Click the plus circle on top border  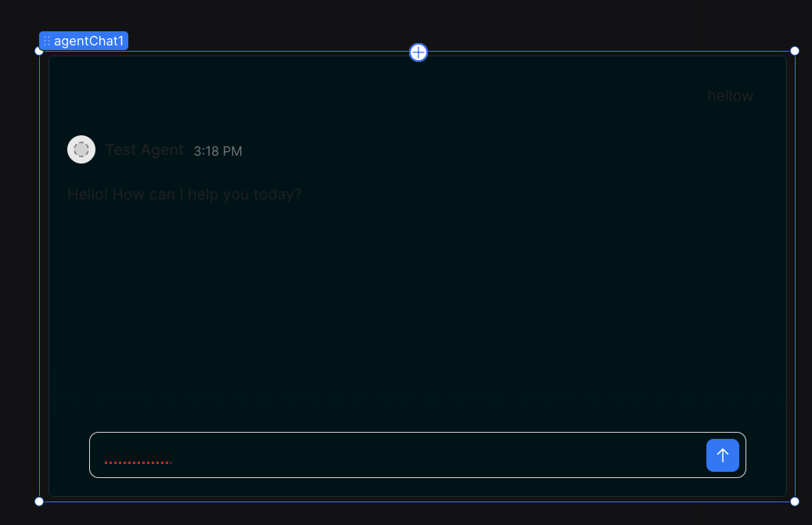419,52
